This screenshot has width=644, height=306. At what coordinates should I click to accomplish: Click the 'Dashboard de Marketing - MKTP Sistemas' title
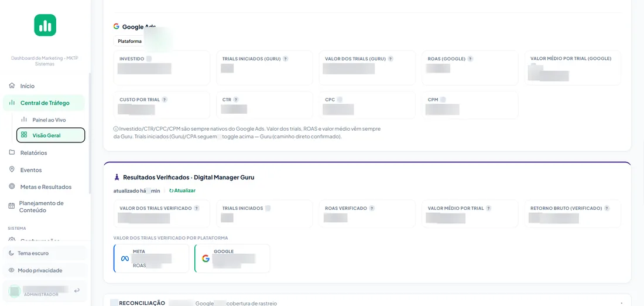[44, 61]
